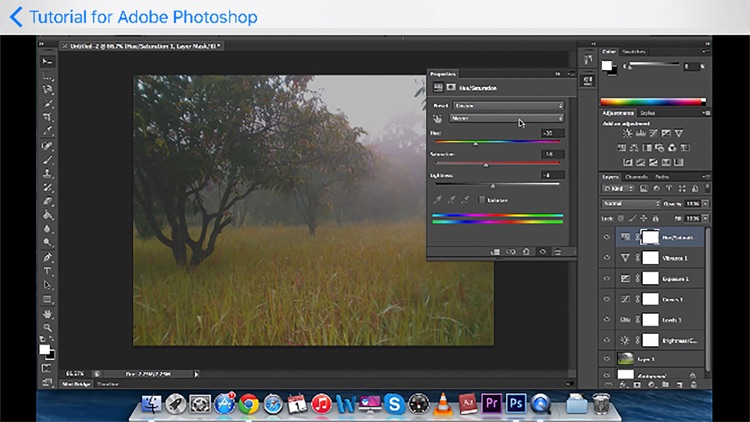Select the Mini Bridge tab
This screenshot has width=750, height=422.
pos(77,384)
